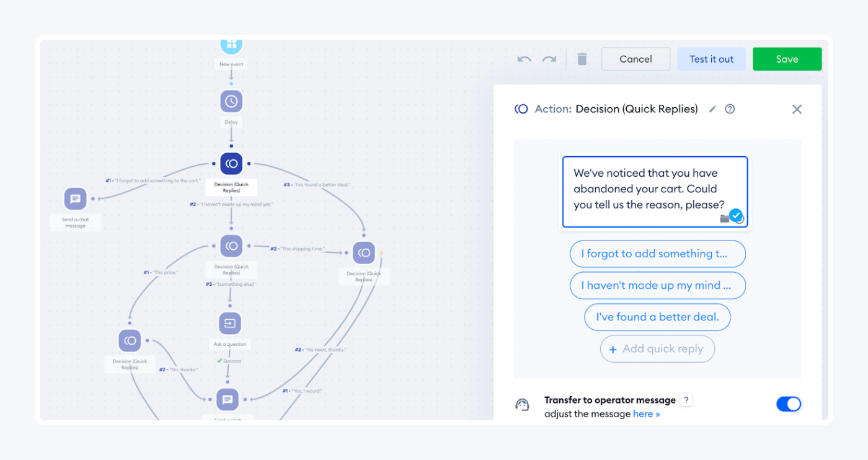Image resolution: width=868 pixels, height=460 pixels.
Task: Click the Test it out button
Action: click(711, 58)
